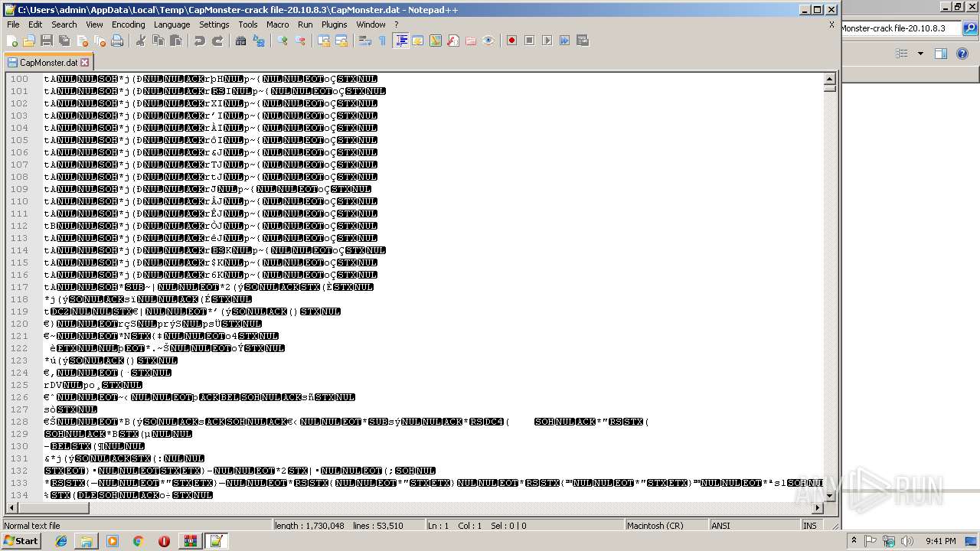This screenshot has width=980, height=551.
Task: Open the Settings menu
Action: (214, 24)
